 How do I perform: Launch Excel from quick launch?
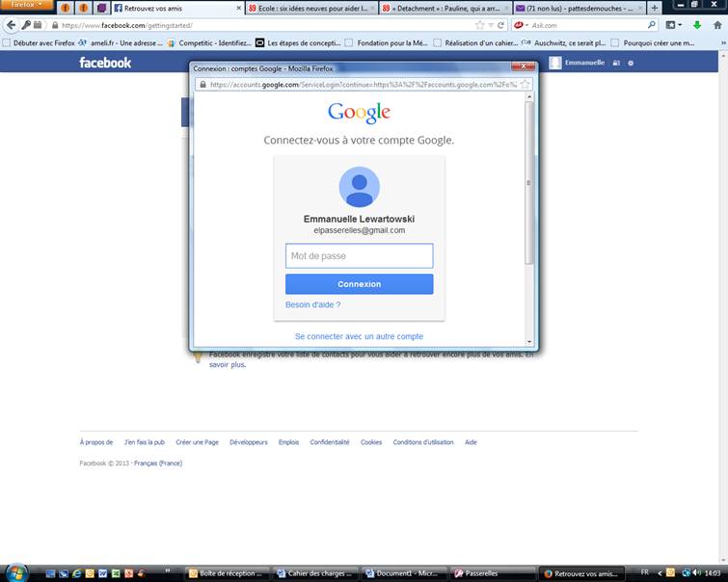[116, 573]
